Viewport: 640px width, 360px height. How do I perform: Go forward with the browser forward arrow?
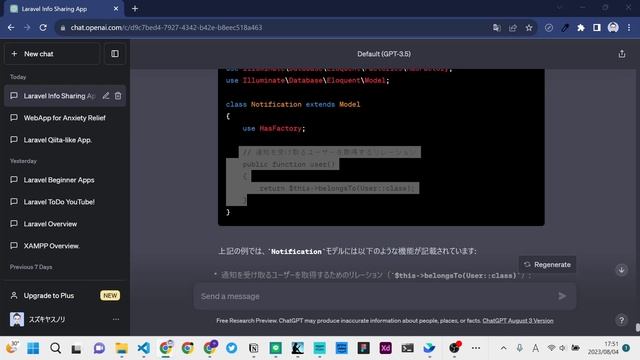pos(27,28)
